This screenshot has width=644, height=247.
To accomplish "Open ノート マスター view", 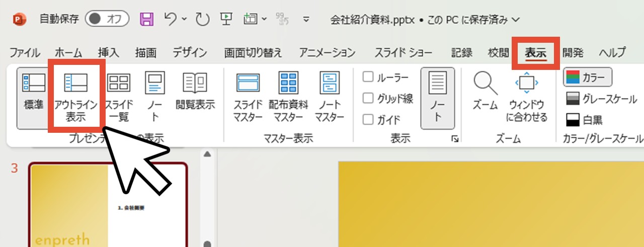I will point(330,99).
